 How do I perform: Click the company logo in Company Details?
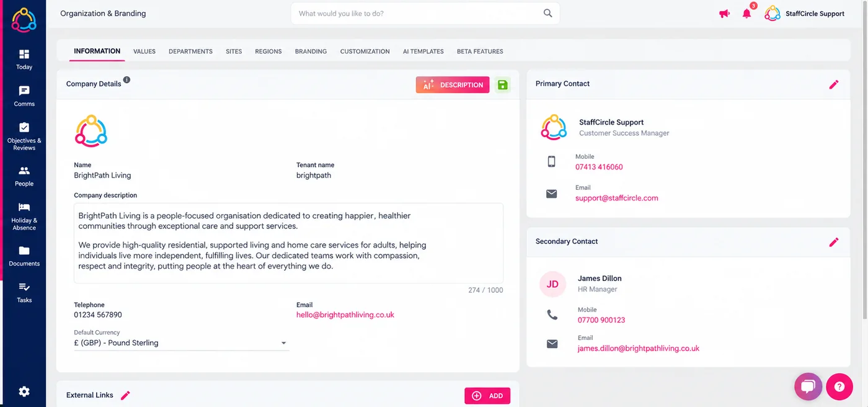pyautogui.click(x=91, y=131)
